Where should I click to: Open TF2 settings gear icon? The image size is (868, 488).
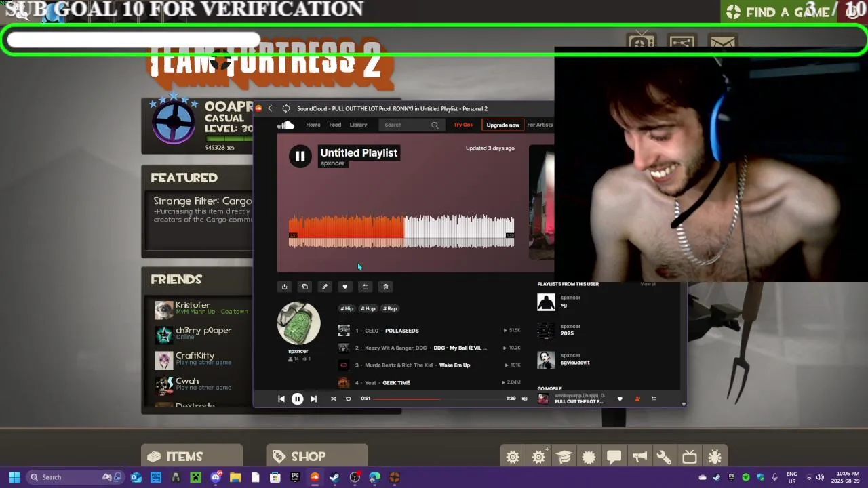pyautogui.click(x=513, y=457)
